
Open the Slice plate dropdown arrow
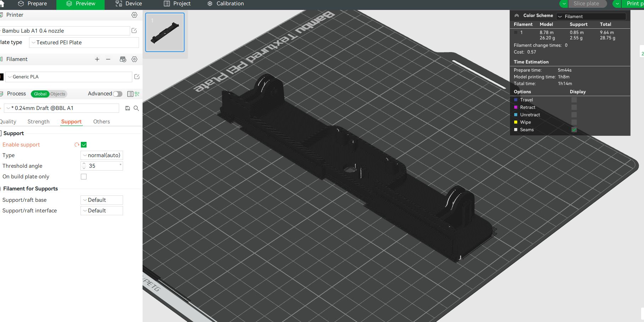564,4
